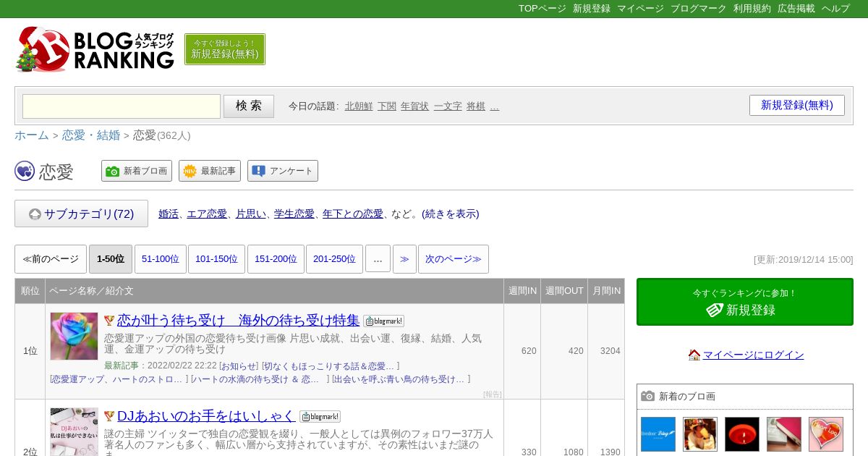Select the 51-100位 page tab
Viewport: 868px width, 456px height.
tap(161, 259)
